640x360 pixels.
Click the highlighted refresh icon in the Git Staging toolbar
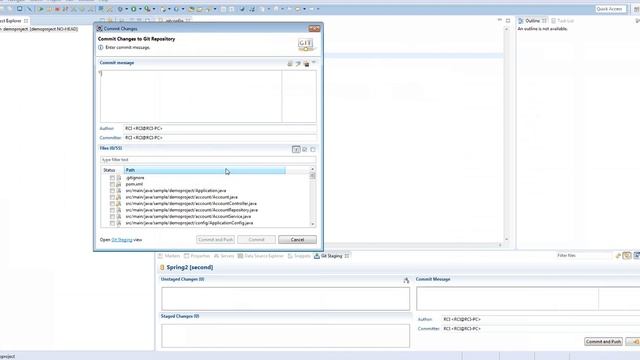coord(627,256)
